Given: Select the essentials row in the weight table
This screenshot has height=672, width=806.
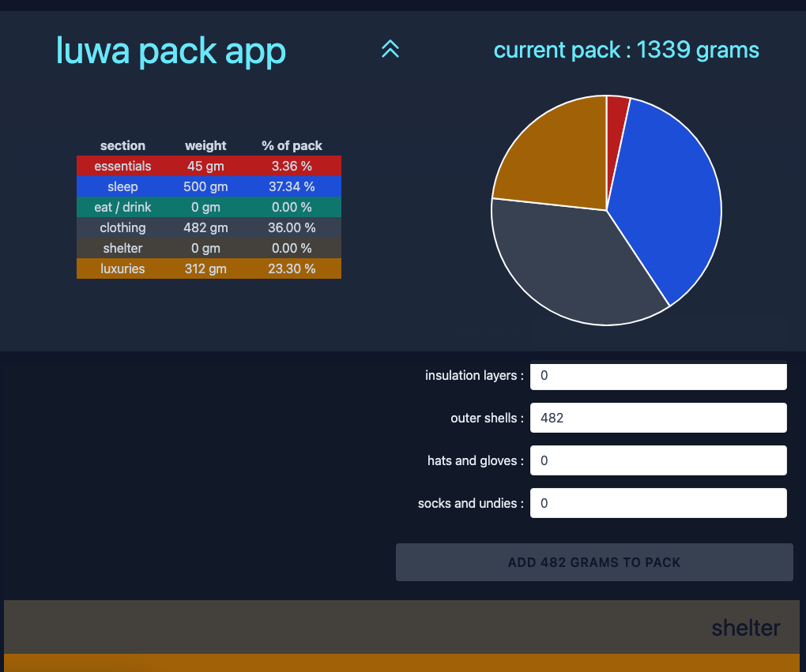Looking at the screenshot, I should (209, 166).
